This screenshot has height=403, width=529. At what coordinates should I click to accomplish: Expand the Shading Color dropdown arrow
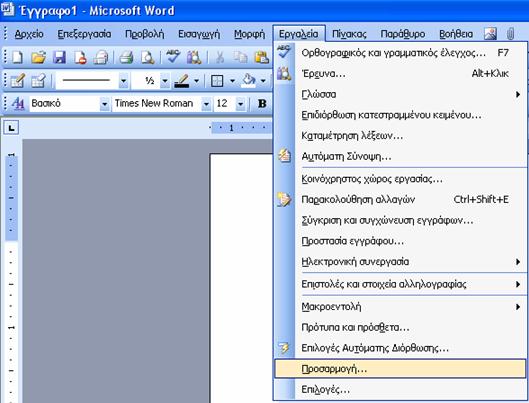pyautogui.click(x=263, y=81)
